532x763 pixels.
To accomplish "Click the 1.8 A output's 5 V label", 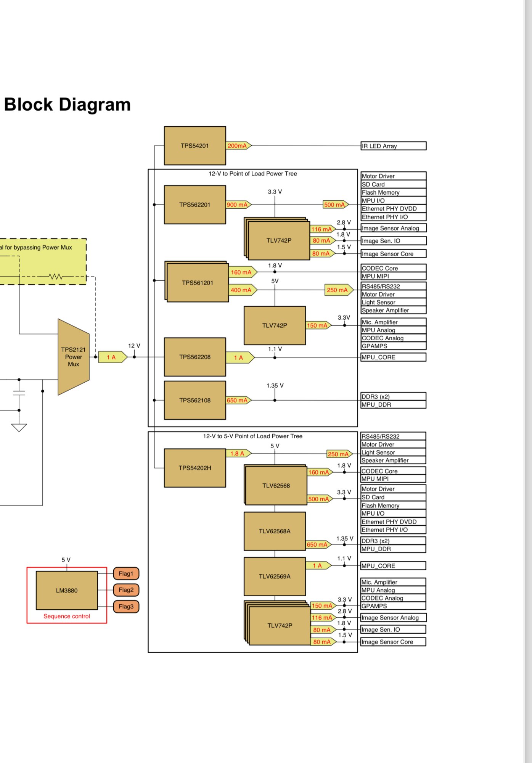I will (275, 446).
